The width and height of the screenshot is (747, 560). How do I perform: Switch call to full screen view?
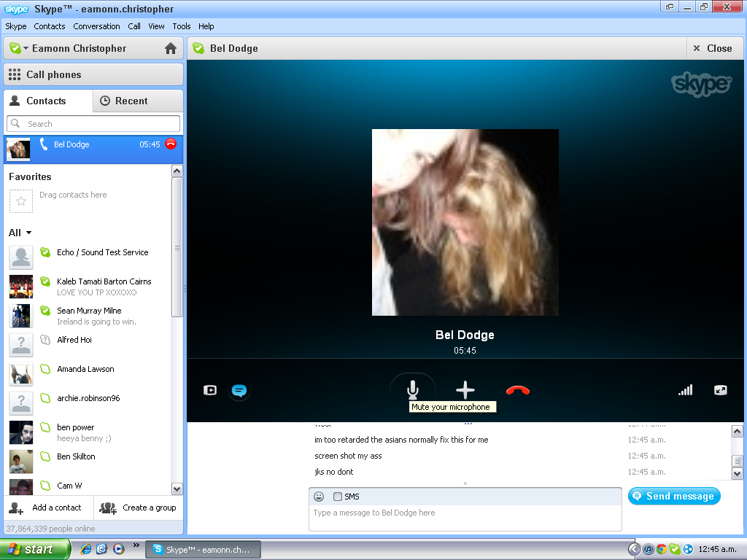721,391
